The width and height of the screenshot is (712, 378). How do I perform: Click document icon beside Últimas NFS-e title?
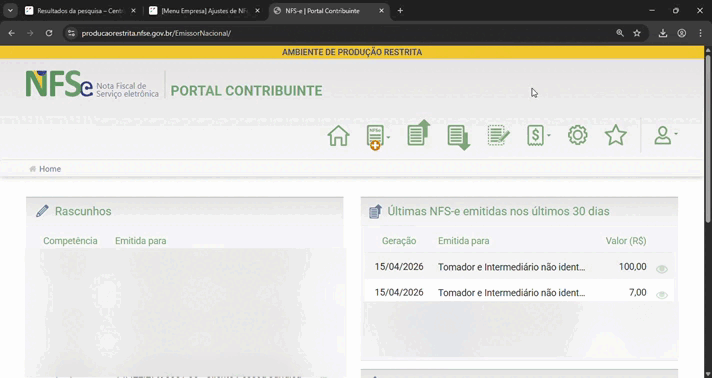[375, 211]
